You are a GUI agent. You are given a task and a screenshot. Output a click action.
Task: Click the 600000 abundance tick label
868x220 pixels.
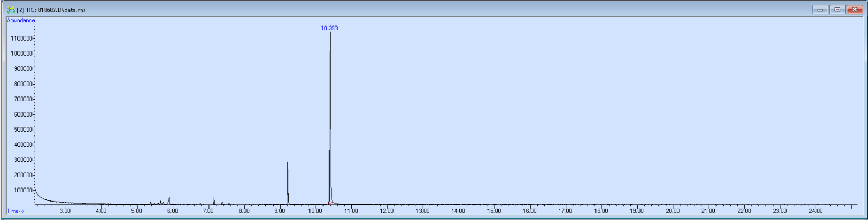[x=23, y=114]
